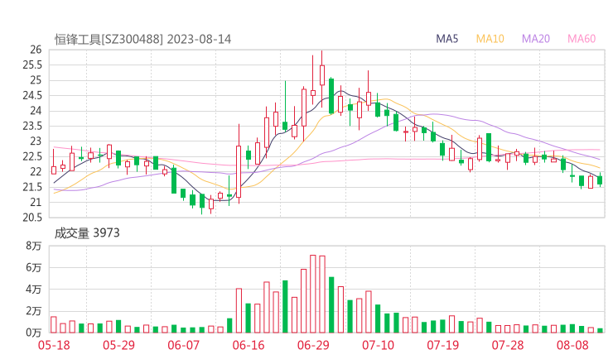613x364 pixels.
Task: Click the chart title 恒锋工具[SZ300488] 2023-08-14
Action: 142,40
